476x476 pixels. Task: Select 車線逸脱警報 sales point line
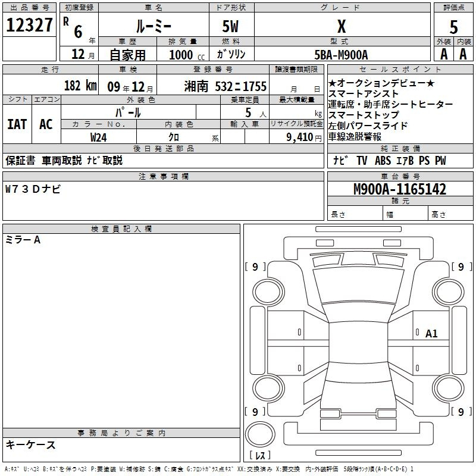click(355, 137)
